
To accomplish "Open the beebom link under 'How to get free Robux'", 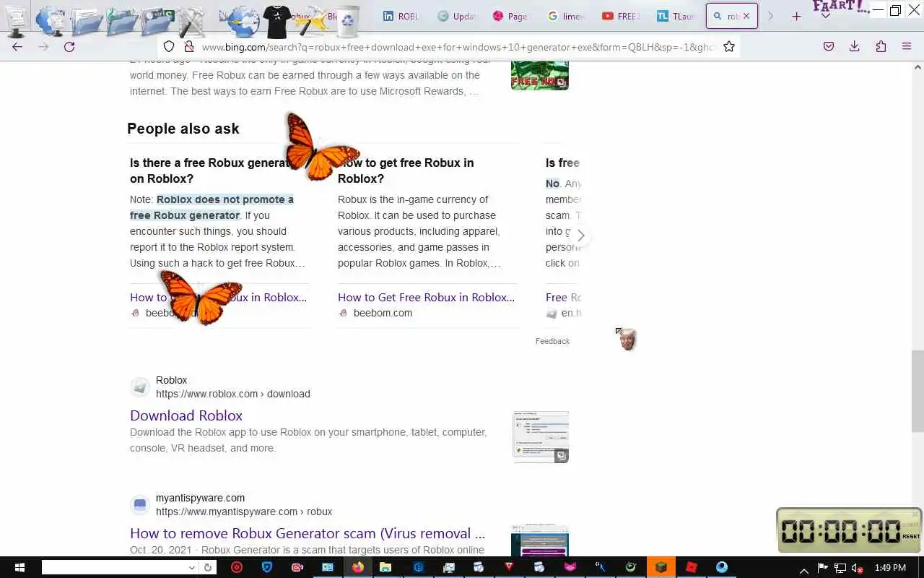I will click(x=426, y=297).
